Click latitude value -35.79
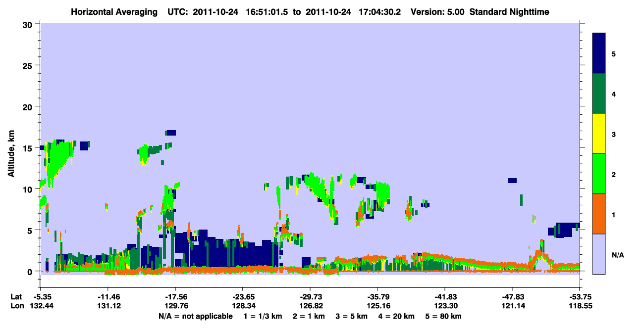The width and height of the screenshot is (644, 330). [377, 297]
